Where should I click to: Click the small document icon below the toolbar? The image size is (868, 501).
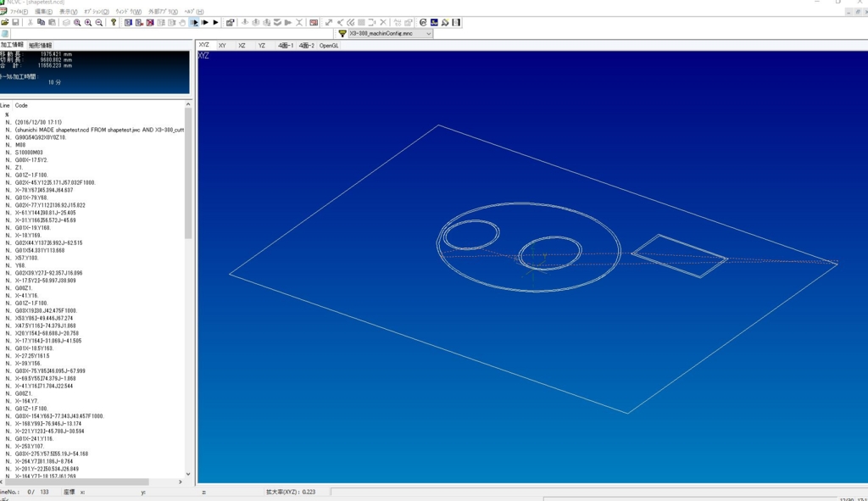pos(5,34)
